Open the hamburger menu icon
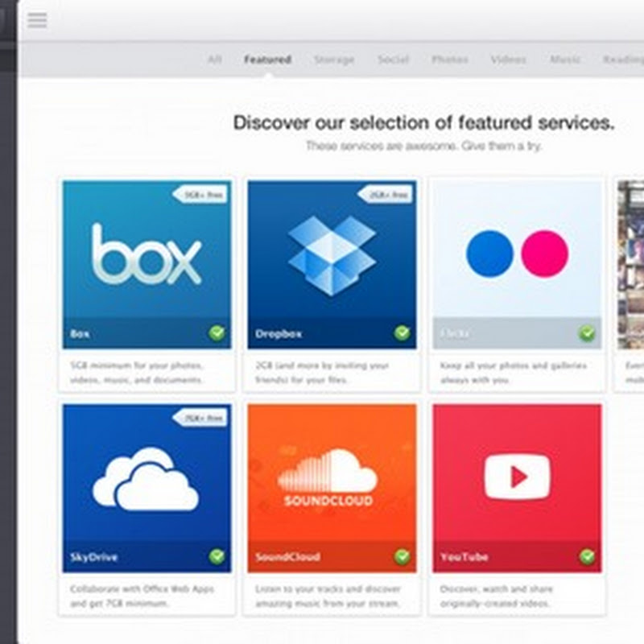This screenshot has width=644, height=644. (37, 19)
